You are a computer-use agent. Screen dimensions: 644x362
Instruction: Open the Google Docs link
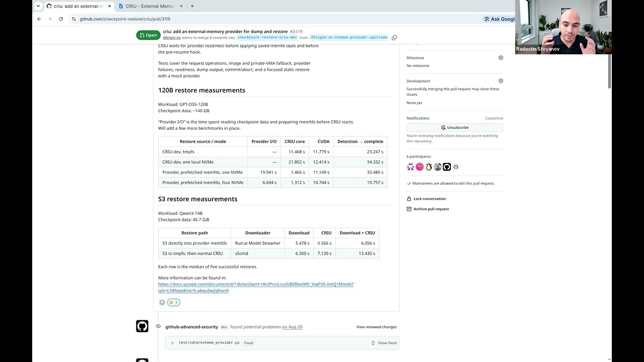click(256, 287)
